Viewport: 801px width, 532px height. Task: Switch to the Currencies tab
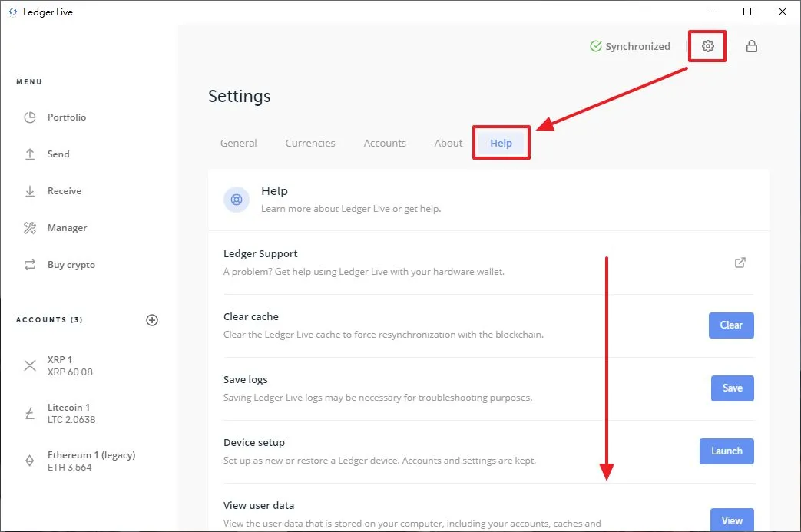pos(310,143)
